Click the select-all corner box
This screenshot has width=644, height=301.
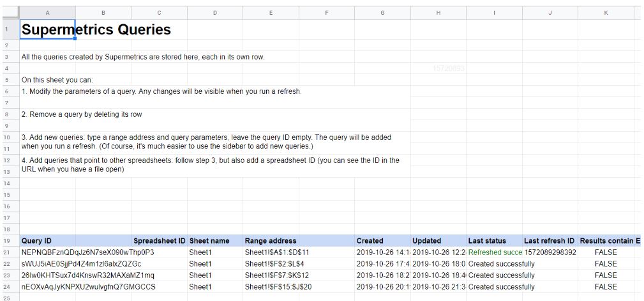[x=11, y=13]
